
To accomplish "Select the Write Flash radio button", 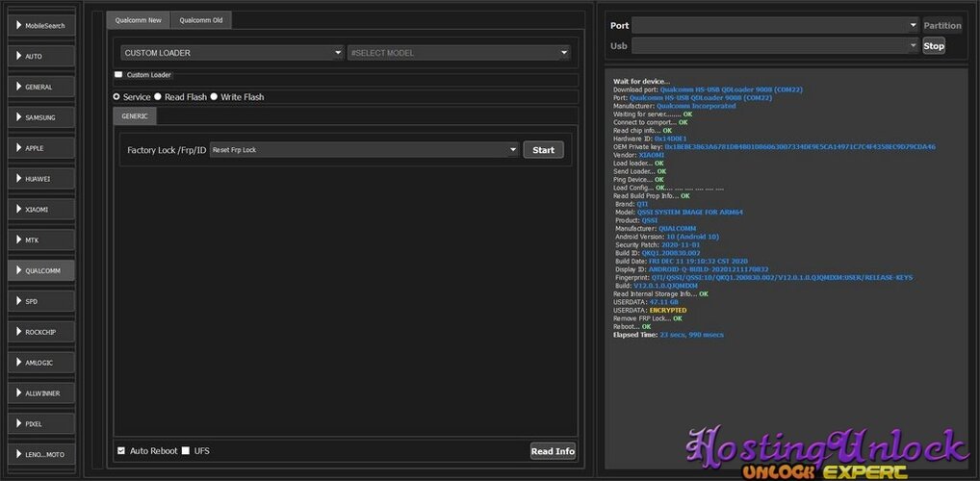I will 214,97.
